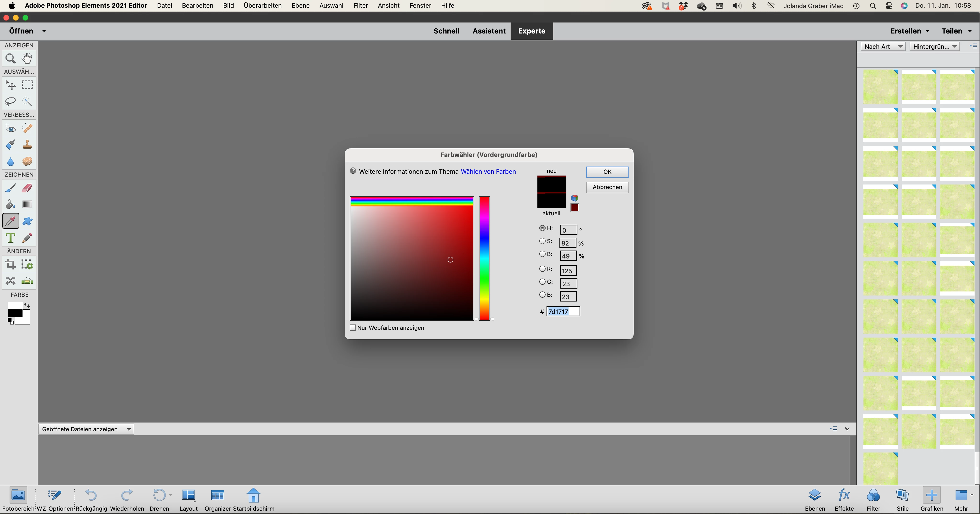Select the S saturation radio button
The height and width of the screenshot is (514, 980).
point(542,241)
